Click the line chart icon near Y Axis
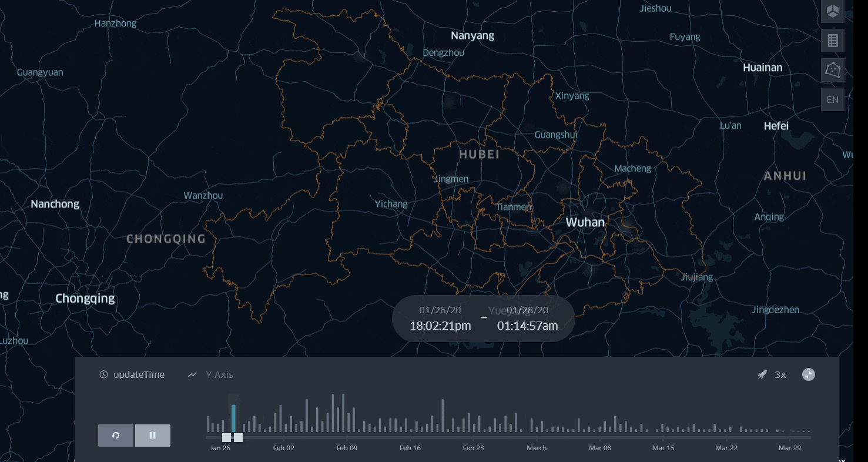Viewport: 868px width, 462px height. 192,375
